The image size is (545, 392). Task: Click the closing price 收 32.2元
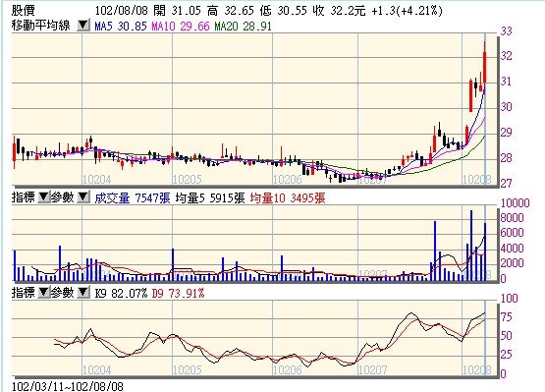click(339, 11)
